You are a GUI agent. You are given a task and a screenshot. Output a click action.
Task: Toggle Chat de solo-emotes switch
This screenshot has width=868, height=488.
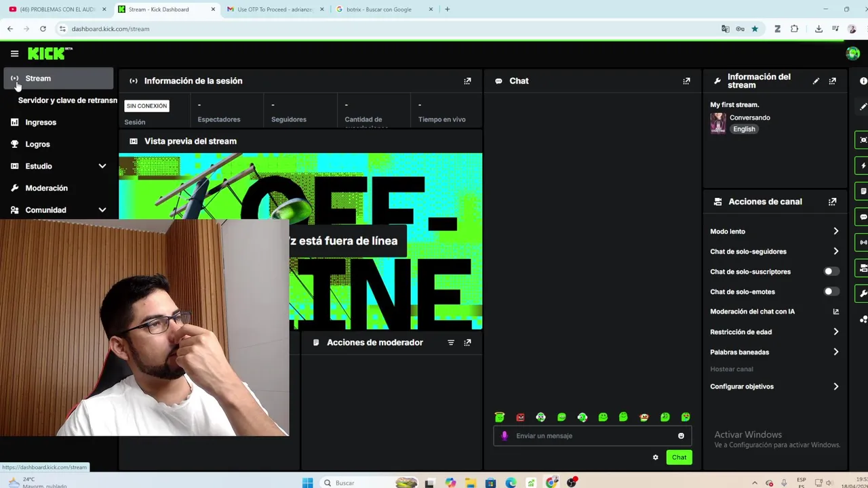[831, 291]
